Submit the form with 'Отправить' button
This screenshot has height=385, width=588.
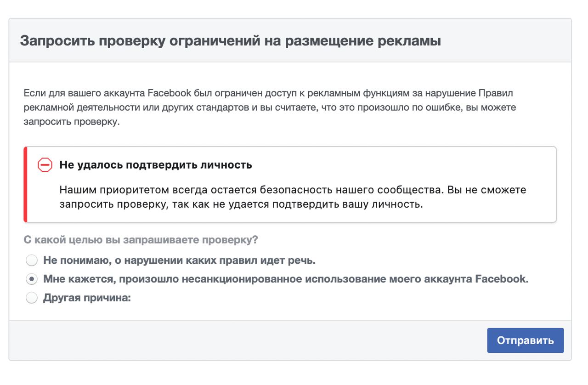click(526, 340)
